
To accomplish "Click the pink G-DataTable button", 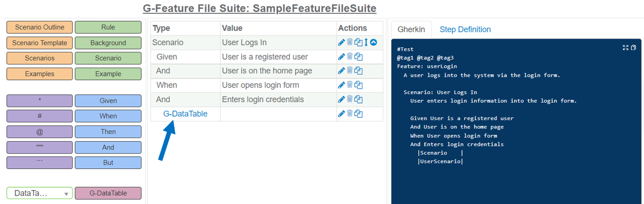I will coord(108,193).
